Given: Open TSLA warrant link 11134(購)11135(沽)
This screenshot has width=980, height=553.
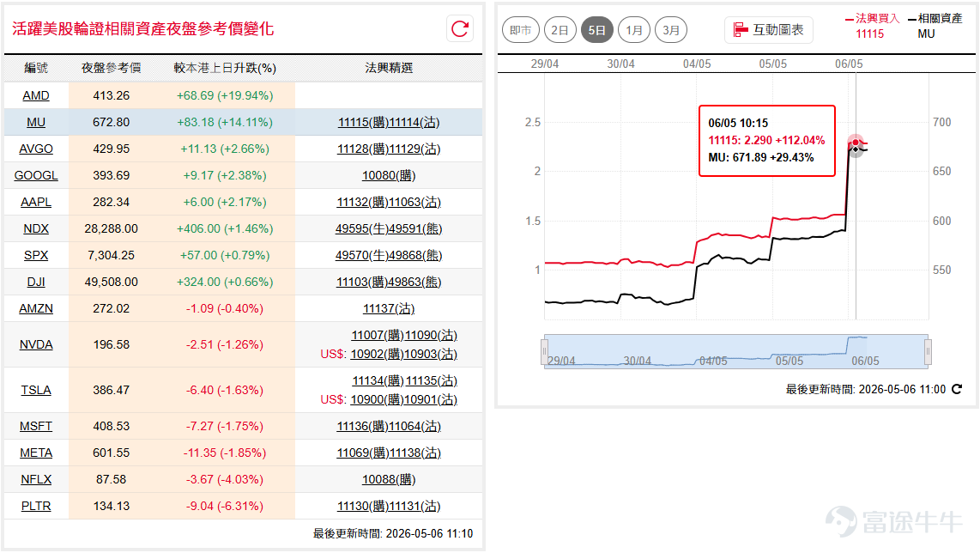Looking at the screenshot, I should (404, 381).
